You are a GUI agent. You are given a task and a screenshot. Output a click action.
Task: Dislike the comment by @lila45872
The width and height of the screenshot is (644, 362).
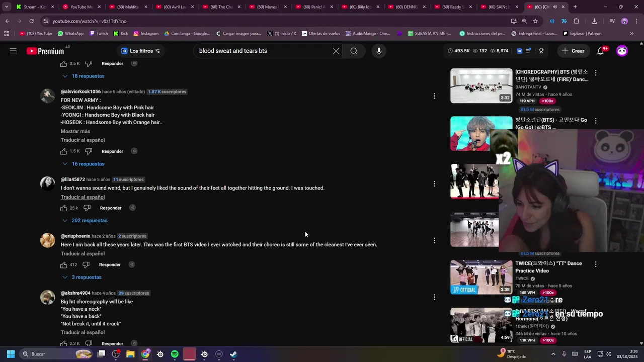(87, 208)
